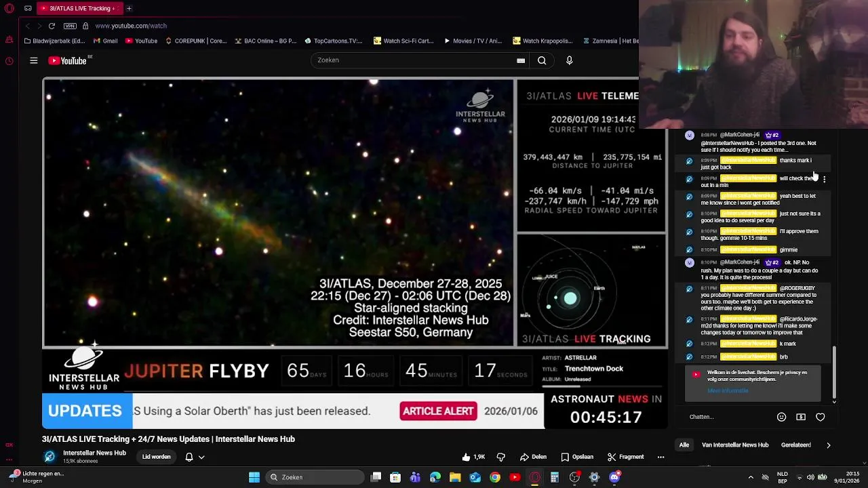The height and width of the screenshot is (488, 868).
Task: Open Opera sidebar history clock icon
Action: pos(9,61)
